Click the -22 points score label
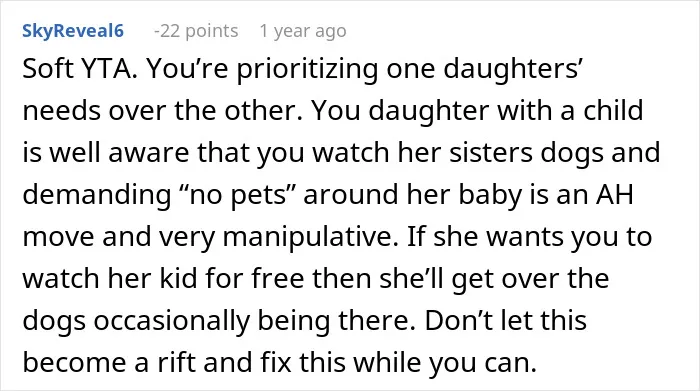The width and height of the screenshot is (700, 391). (196, 31)
